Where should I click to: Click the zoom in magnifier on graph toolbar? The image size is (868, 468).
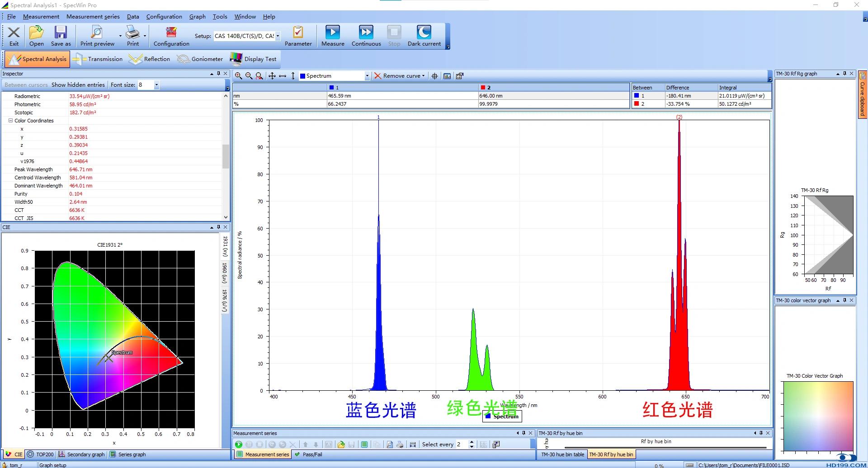238,76
